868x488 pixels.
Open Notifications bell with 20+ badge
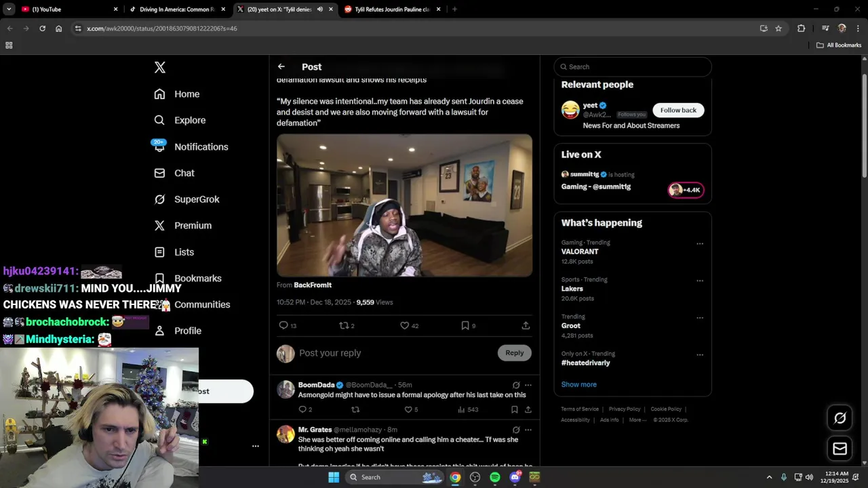(x=159, y=146)
